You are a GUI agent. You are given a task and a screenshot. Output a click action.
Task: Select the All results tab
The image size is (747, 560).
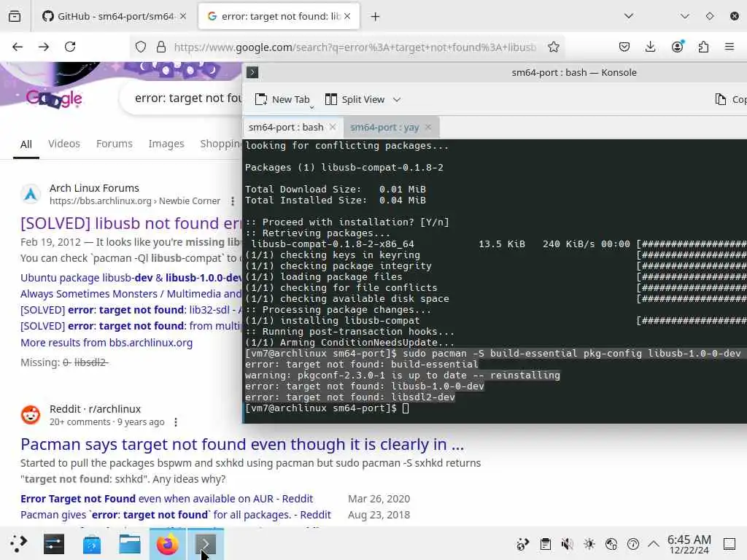(26, 144)
